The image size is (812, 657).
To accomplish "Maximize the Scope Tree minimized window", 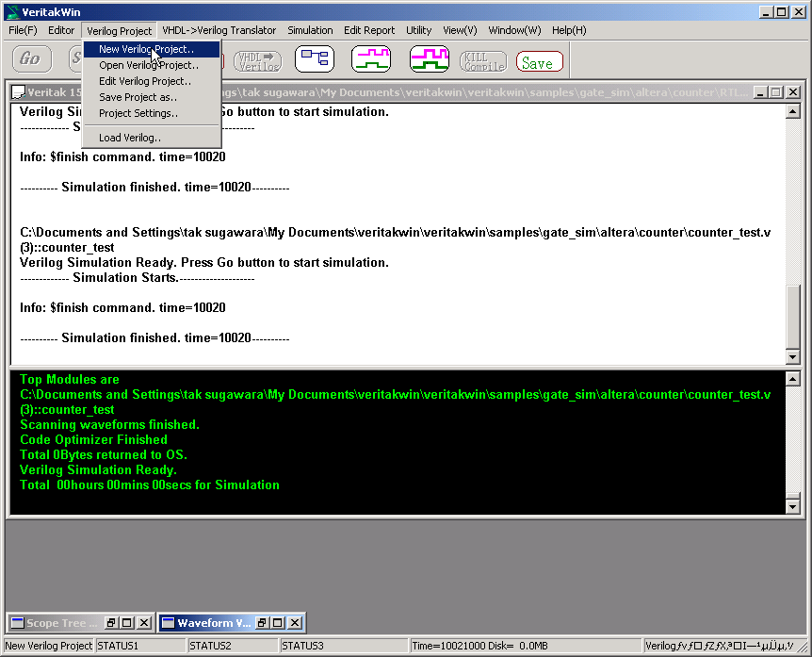I will pos(127,623).
